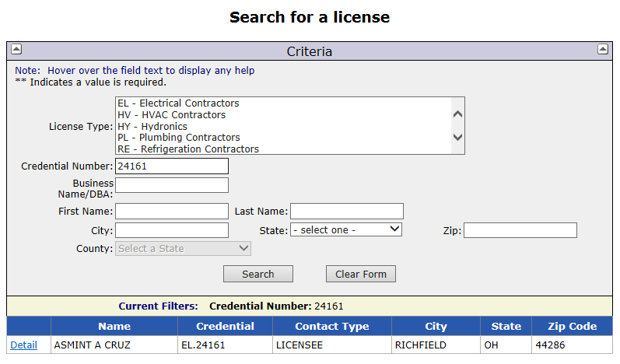This screenshot has width=620, height=364.
Task: Click the Current Filters label
Action: tap(158, 306)
